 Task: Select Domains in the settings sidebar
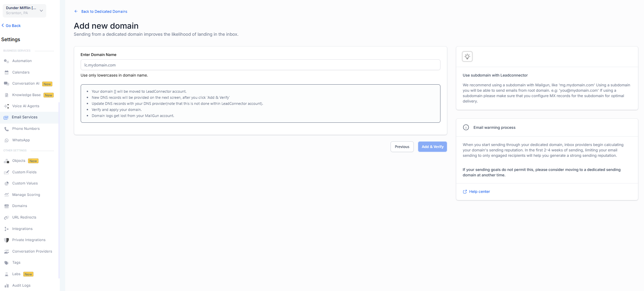(20, 206)
